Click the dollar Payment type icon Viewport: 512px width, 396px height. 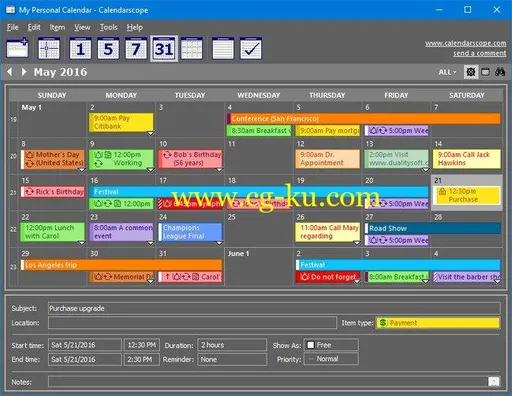coord(383,323)
